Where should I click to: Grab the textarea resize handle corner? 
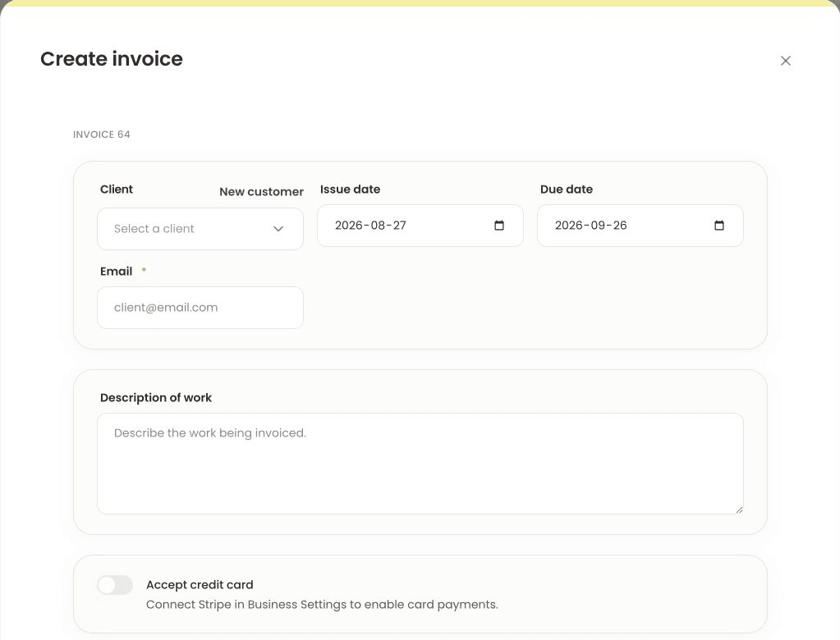coord(739,510)
